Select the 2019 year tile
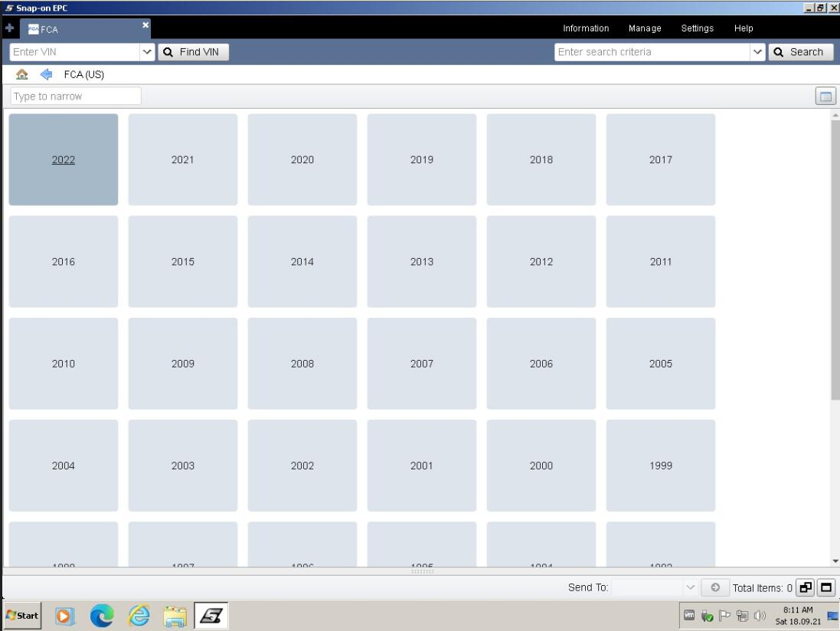This screenshot has height=631, width=840. (x=422, y=159)
